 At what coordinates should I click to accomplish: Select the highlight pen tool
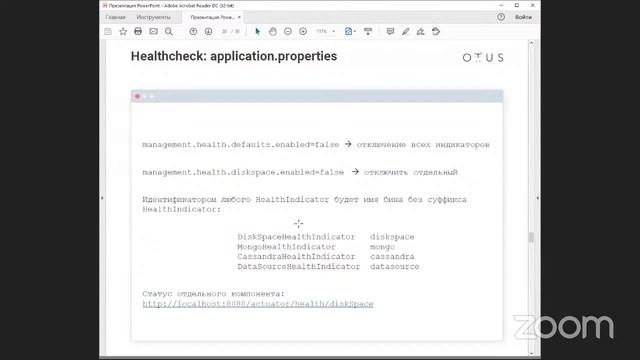pyautogui.click(x=405, y=31)
